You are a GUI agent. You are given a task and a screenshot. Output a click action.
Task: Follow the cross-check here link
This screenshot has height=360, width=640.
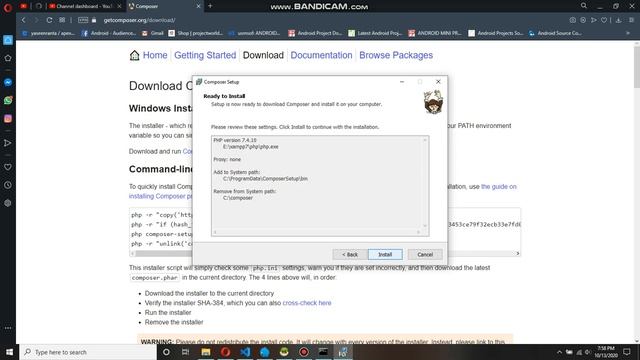point(307,303)
